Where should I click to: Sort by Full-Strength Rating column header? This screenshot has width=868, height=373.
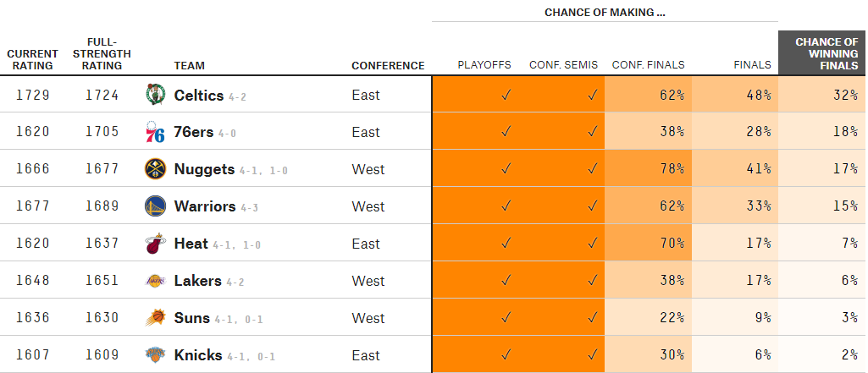tap(102, 54)
